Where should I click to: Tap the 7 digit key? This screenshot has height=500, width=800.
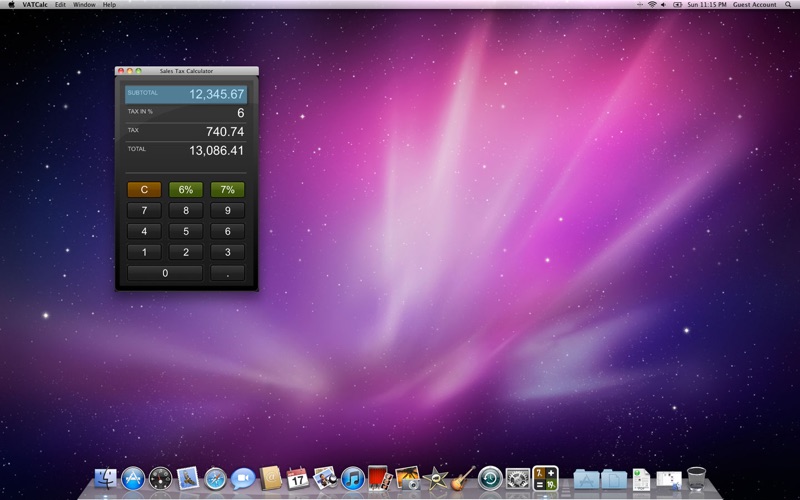click(x=144, y=210)
